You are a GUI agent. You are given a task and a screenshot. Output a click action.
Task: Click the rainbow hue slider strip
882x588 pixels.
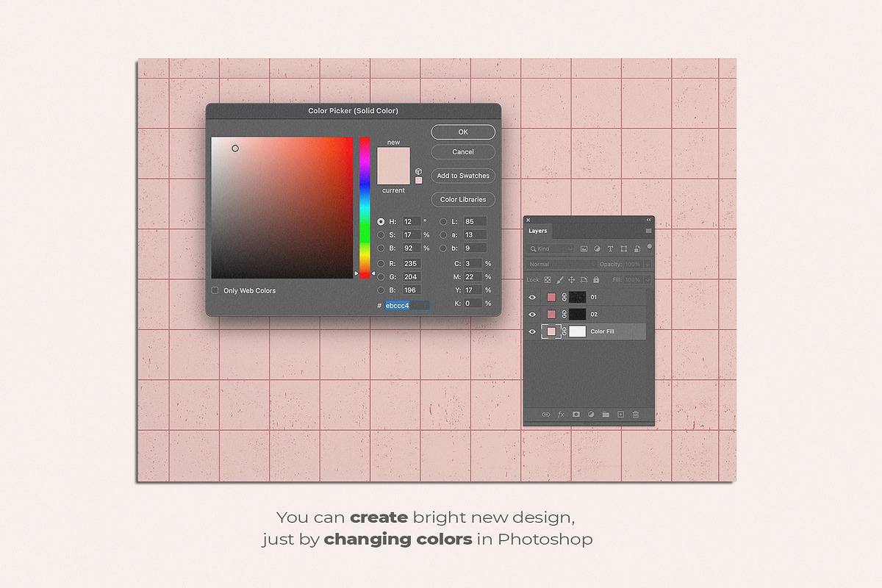(365, 206)
